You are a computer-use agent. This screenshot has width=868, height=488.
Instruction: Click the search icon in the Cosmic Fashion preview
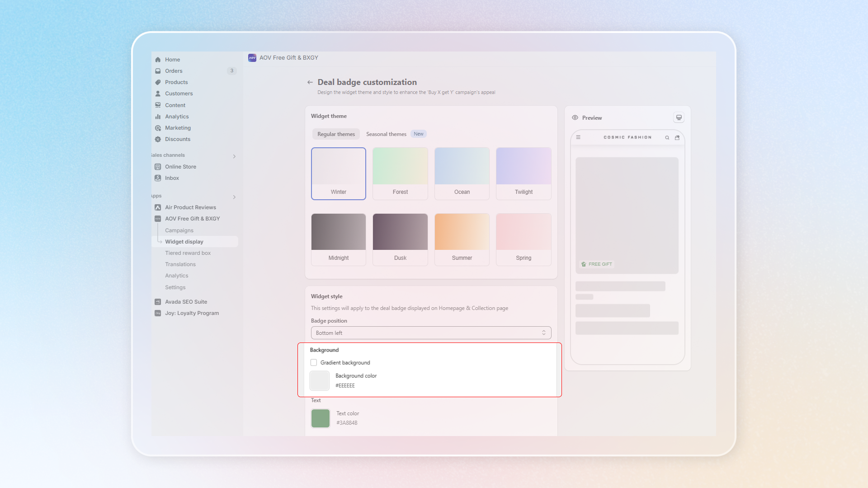click(667, 137)
